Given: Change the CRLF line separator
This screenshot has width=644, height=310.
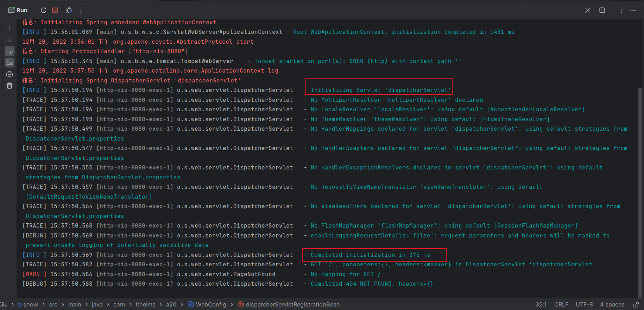Looking at the screenshot, I should 561,304.
